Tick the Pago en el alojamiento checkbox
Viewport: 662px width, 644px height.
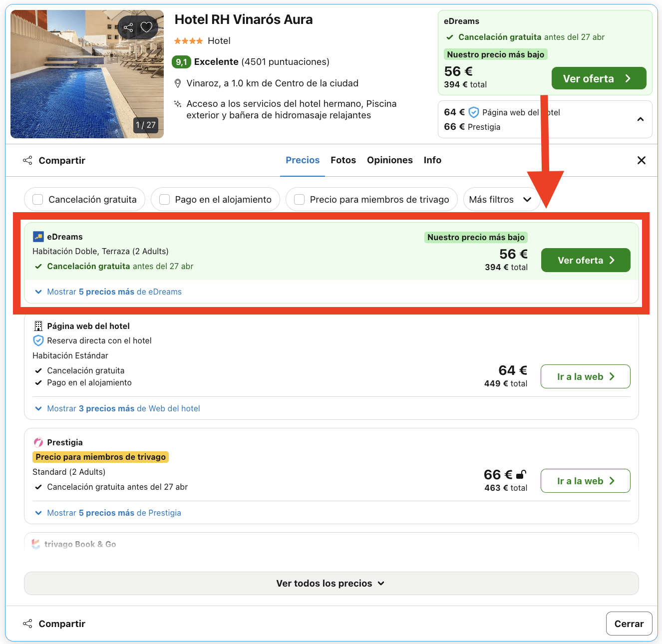tap(164, 200)
